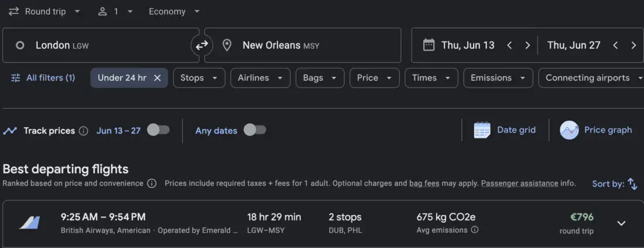644x248 pixels.
Task: Open the Economy class dropdown
Action: (x=174, y=11)
